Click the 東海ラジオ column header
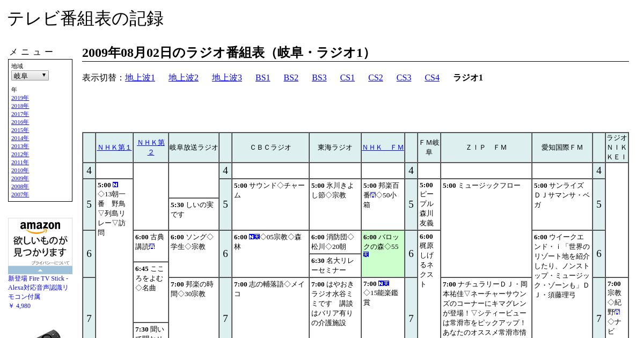644x338 pixels. point(335,148)
